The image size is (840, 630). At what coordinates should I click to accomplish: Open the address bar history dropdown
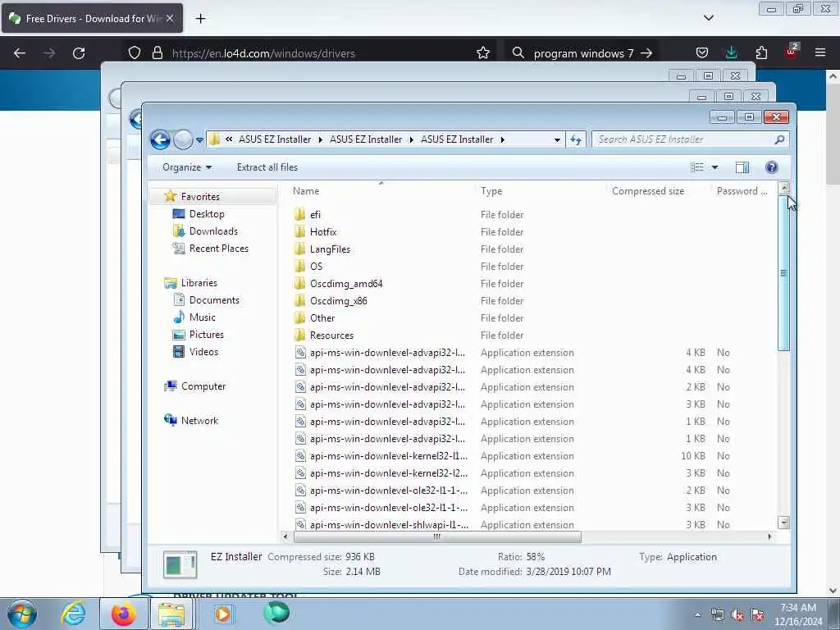tap(557, 139)
